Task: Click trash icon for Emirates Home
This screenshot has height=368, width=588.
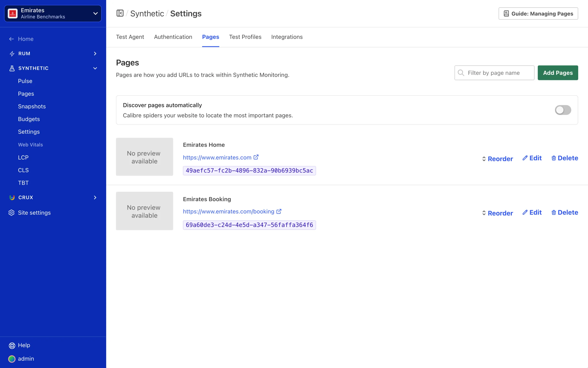Action: pos(553,158)
